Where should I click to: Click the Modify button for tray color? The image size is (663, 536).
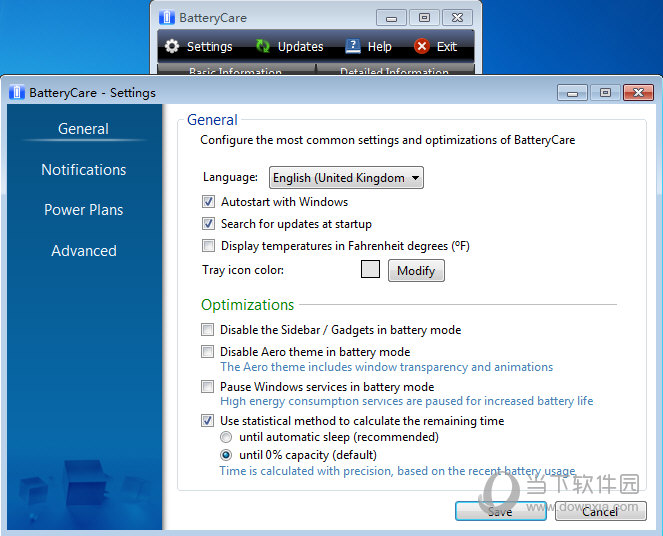click(416, 271)
